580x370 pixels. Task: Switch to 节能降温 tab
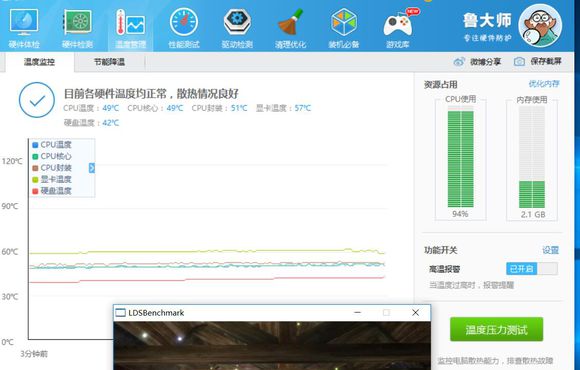(x=109, y=62)
